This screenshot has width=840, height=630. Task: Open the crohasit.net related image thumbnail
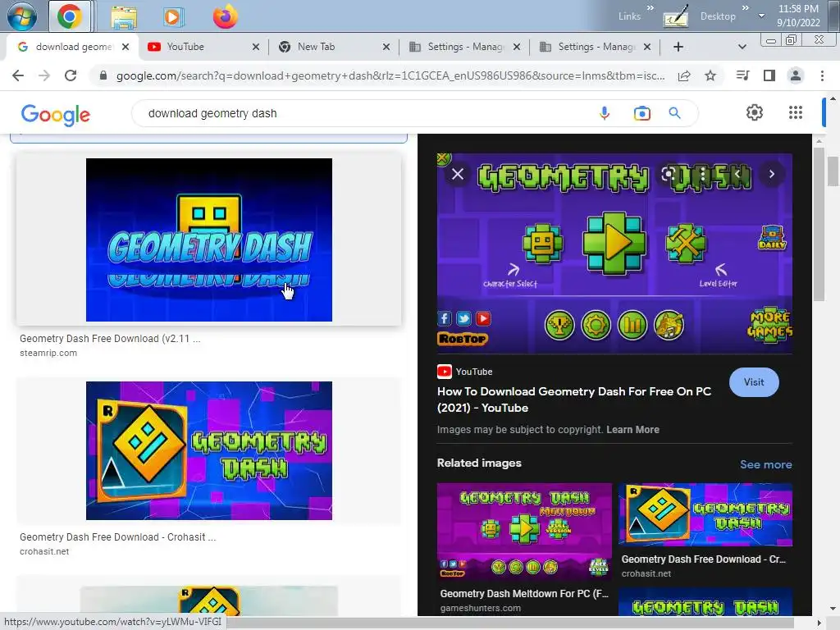point(705,514)
